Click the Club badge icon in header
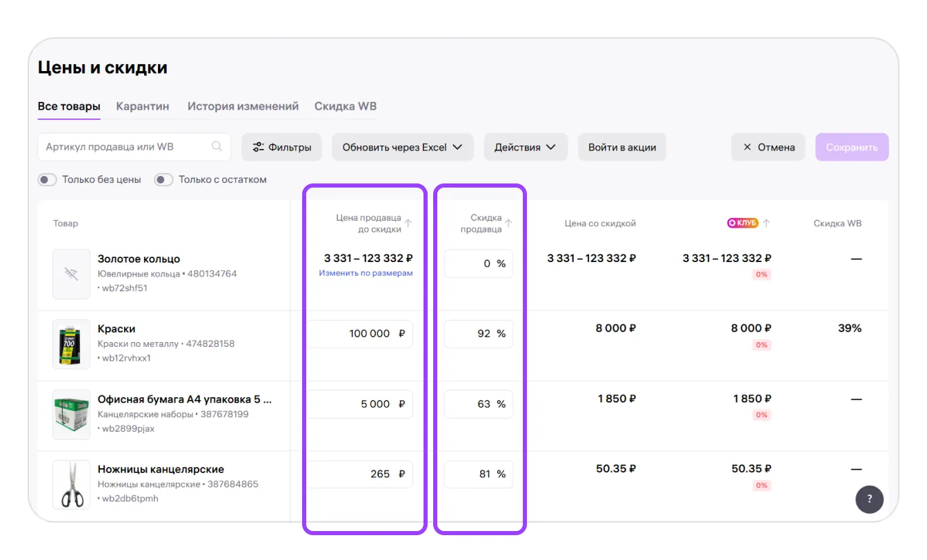This screenshot has height=560, width=927. [742, 223]
